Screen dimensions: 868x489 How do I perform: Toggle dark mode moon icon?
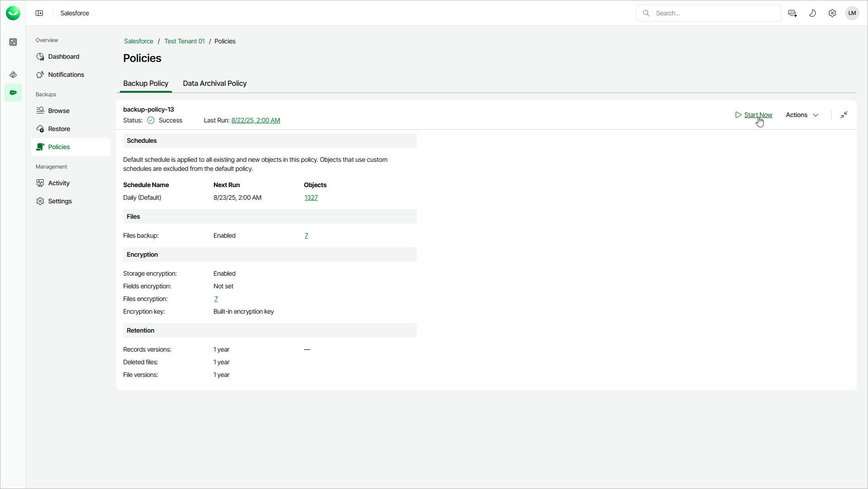click(x=812, y=13)
